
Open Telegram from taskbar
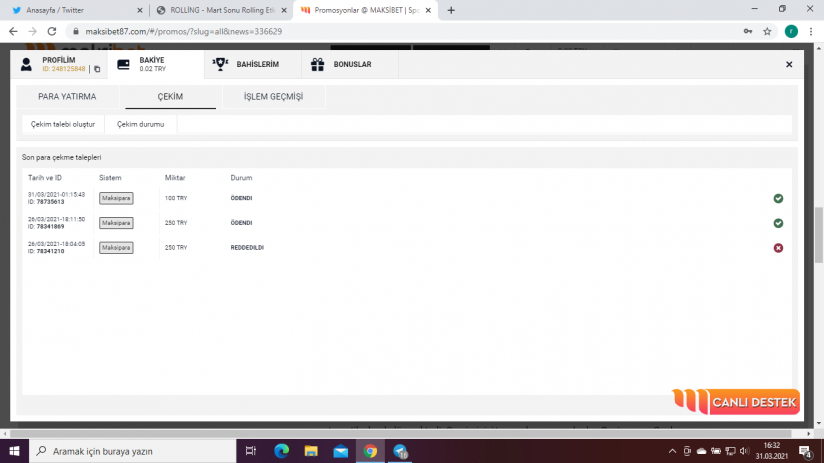[400, 451]
